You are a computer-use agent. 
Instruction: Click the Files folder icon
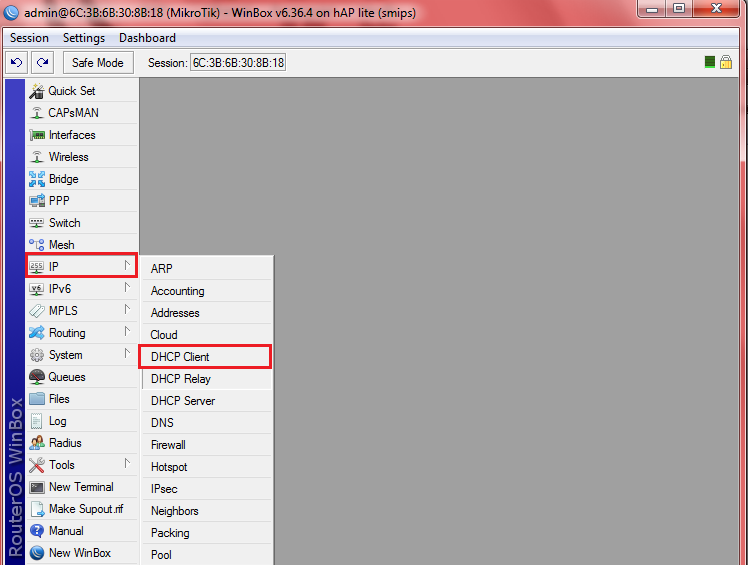click(x=37, y=398)
